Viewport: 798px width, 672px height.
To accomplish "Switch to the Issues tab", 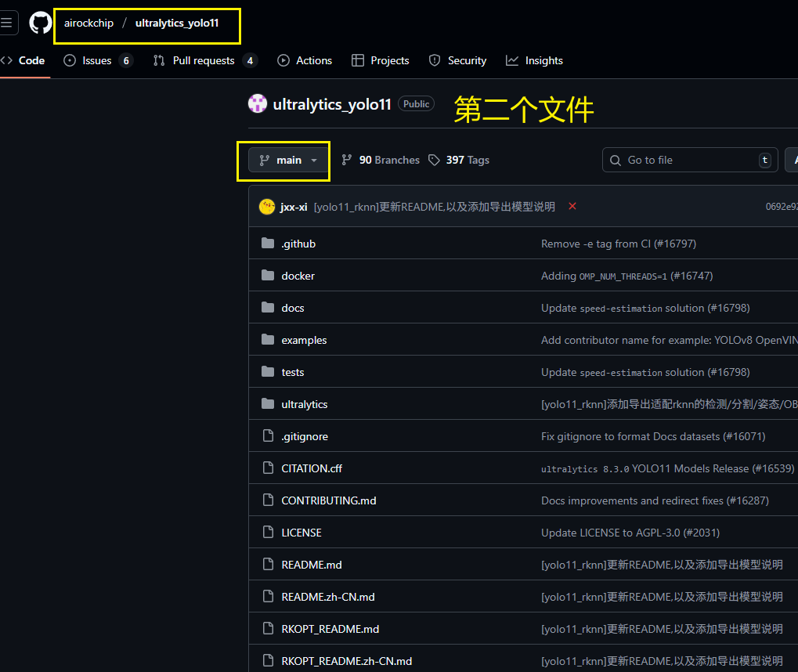I will click(x=97, y=60).
